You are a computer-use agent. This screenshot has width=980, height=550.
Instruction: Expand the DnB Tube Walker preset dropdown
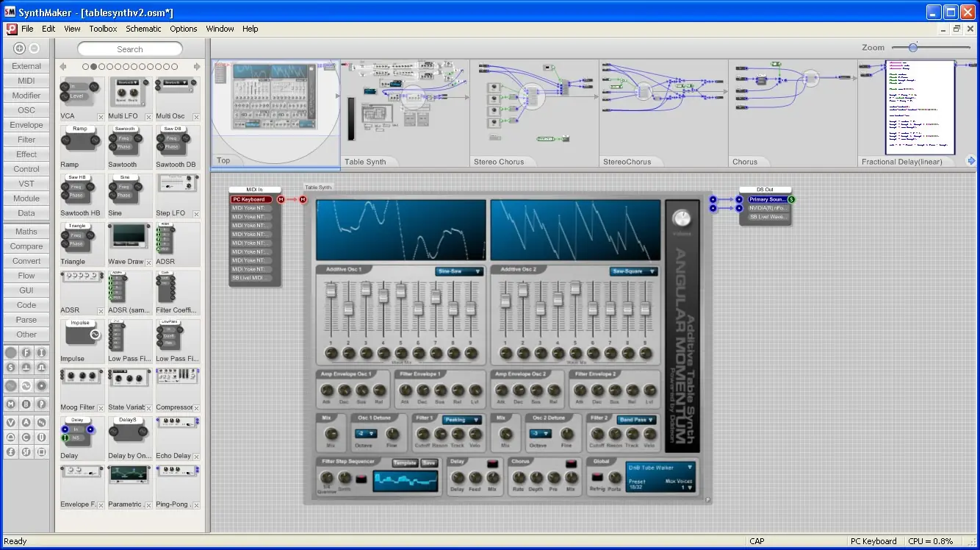click(x=660, y=467)
